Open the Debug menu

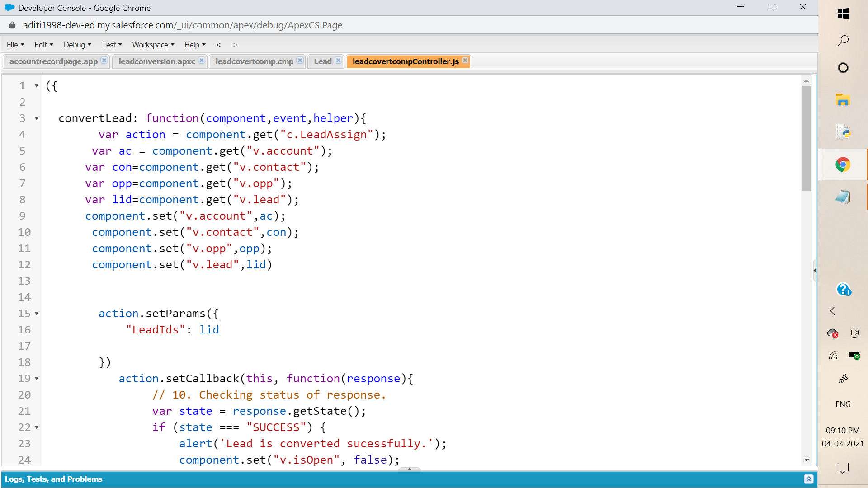pos(77,45)
